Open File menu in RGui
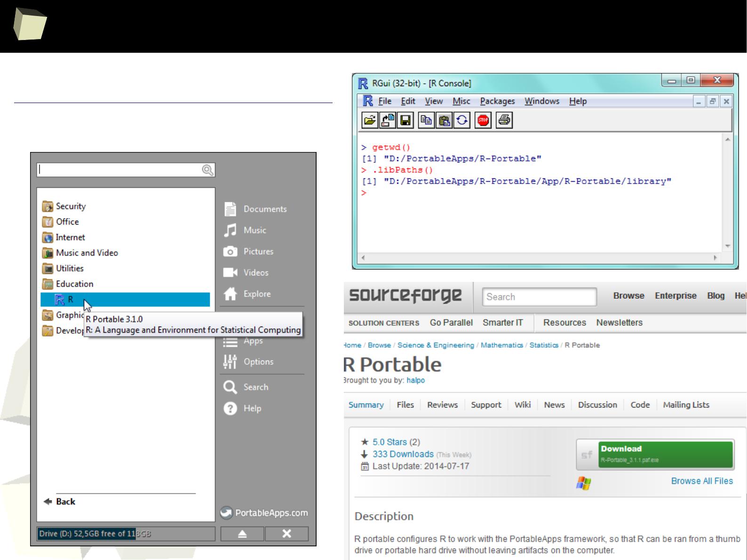747x560 pixels. 385,101
